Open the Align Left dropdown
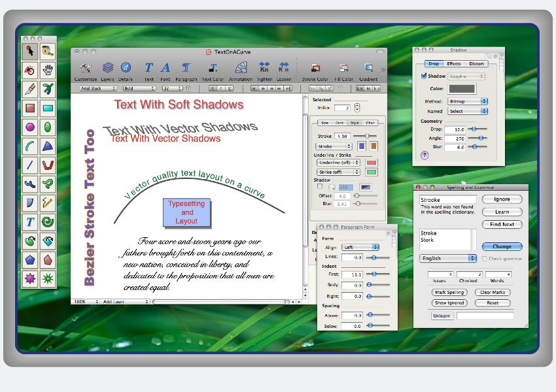Image resolution: width=556 pixels, height=392 pixels. (x=360, y=247)
